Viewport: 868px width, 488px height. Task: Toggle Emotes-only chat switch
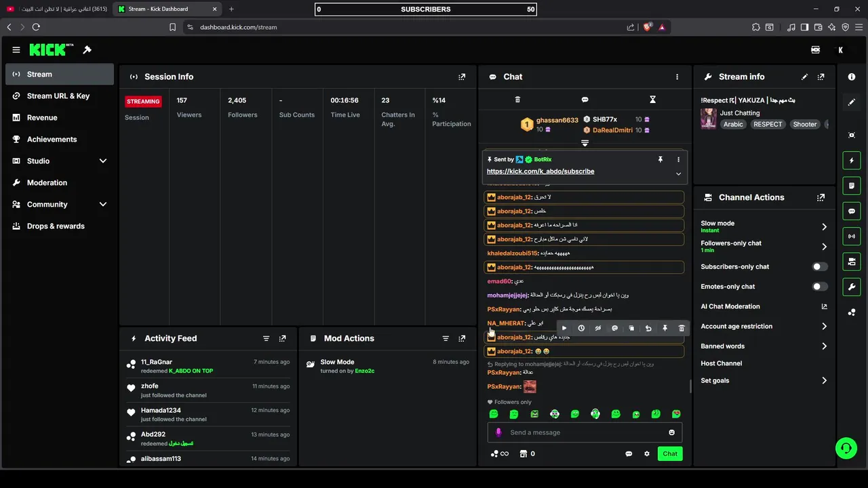pos(820,286)
